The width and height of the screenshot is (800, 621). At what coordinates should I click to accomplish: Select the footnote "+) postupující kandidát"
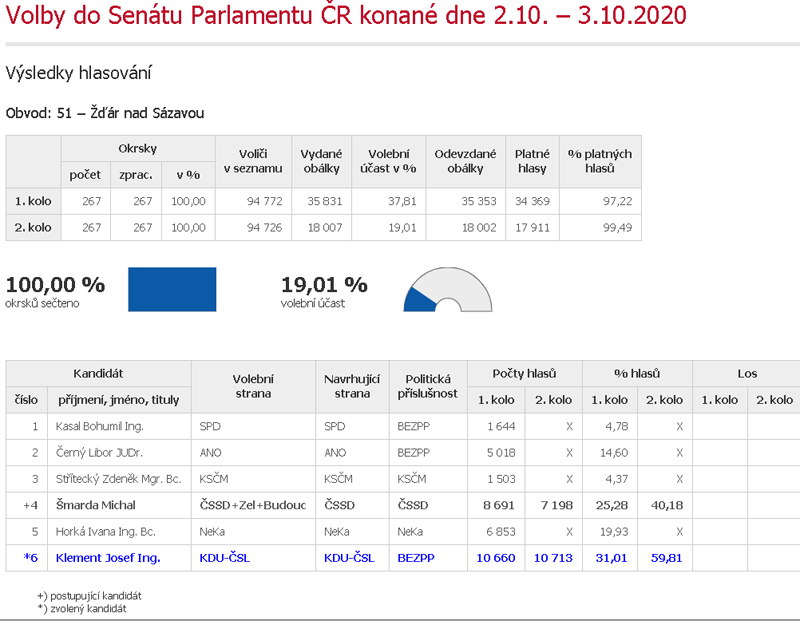coord(89,595)
